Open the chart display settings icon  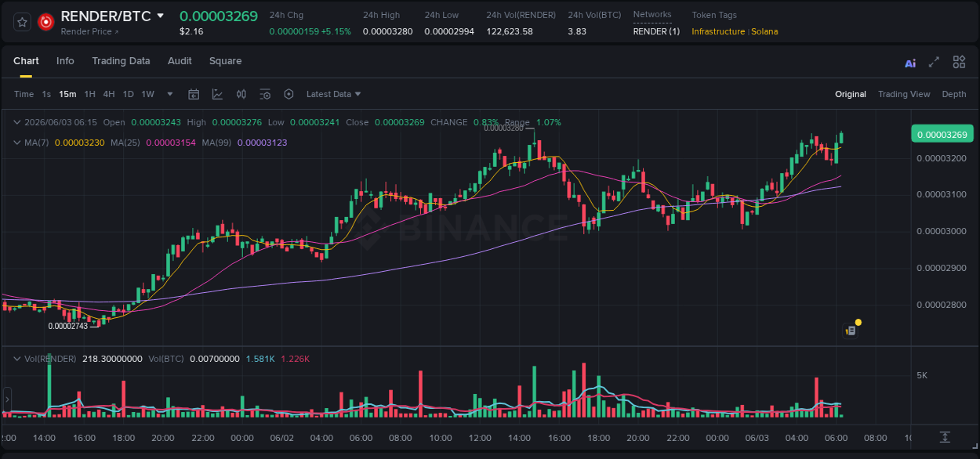point(265,94)
